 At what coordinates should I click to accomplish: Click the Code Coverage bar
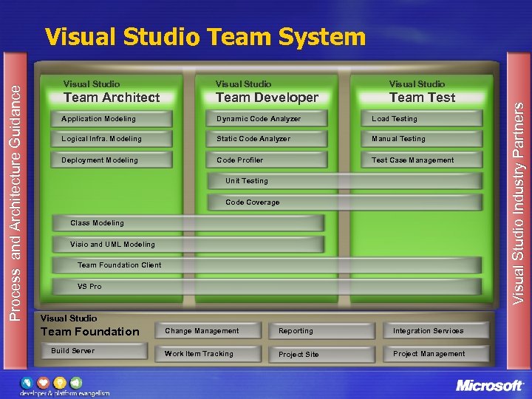345,202
